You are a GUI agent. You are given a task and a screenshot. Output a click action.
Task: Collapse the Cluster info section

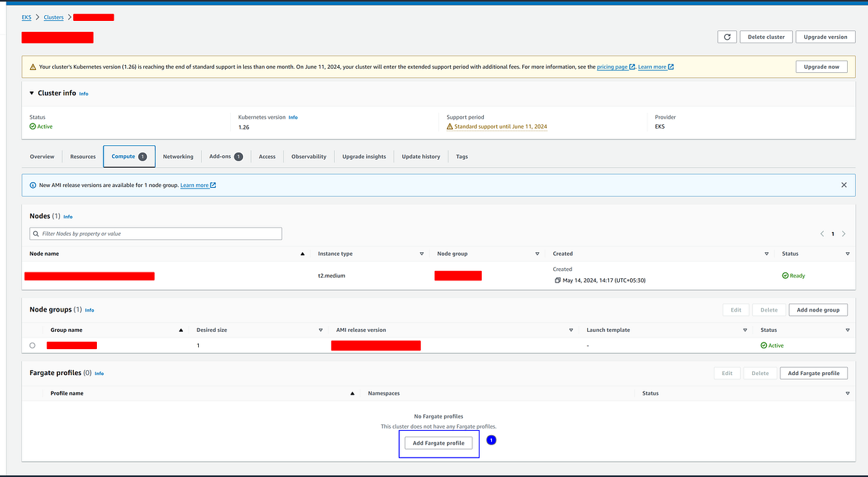(32, 93)
